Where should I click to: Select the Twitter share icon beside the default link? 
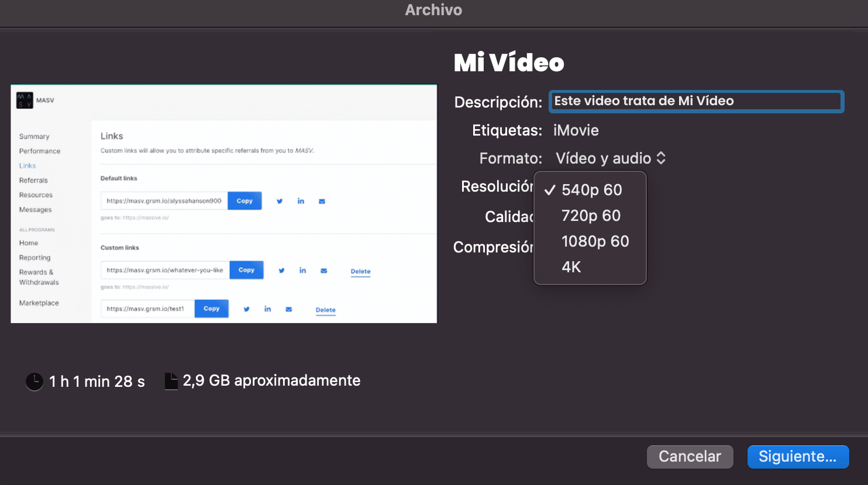pyautogui.click(x=280, y=200)
